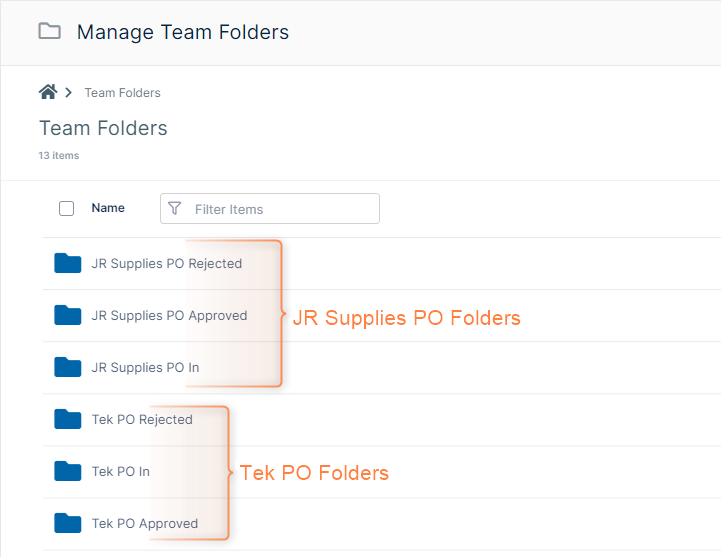
Task: Open the Tek PO Approved folder name
Action: point(145,524)
